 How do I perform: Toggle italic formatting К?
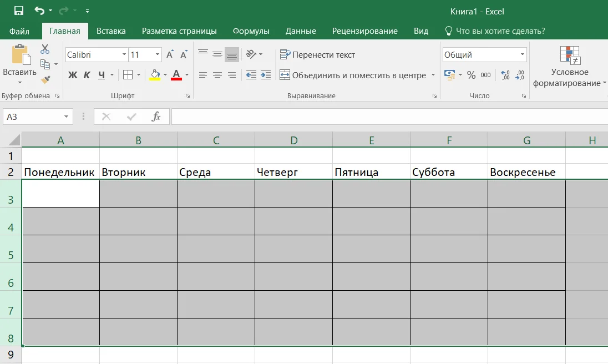(x=87, y=75)
